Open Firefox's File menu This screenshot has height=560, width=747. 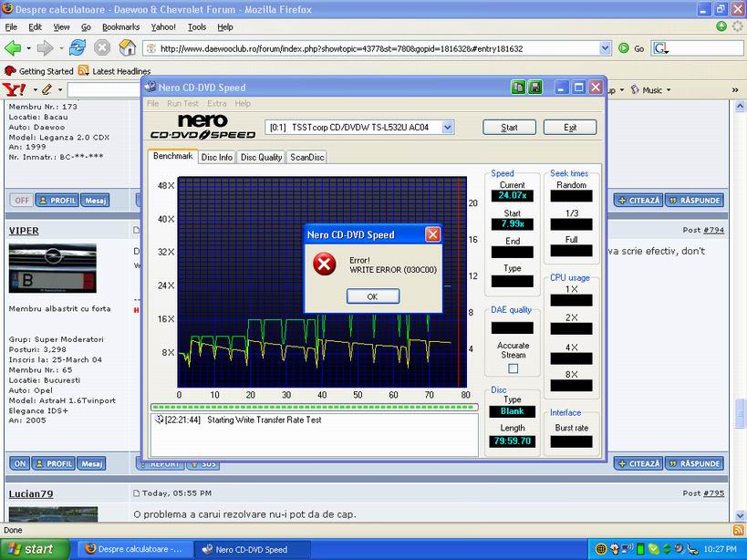[11, 27]
